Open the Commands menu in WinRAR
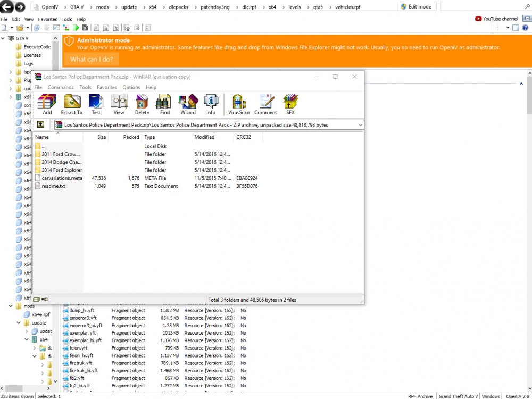Image resolution: width=532 pixels, height=399 pixels. tap(61, 87)
